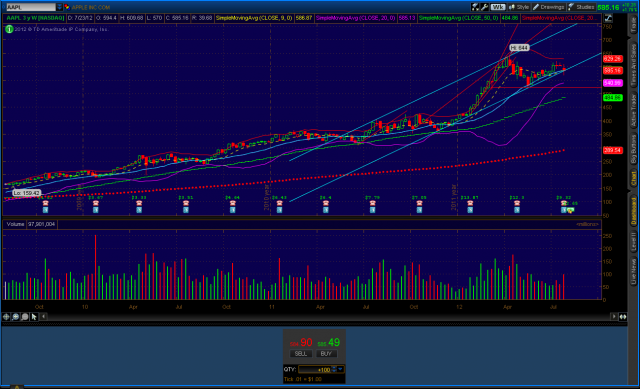Open the Style menu

pyautogui.click(x=519, y=7)
